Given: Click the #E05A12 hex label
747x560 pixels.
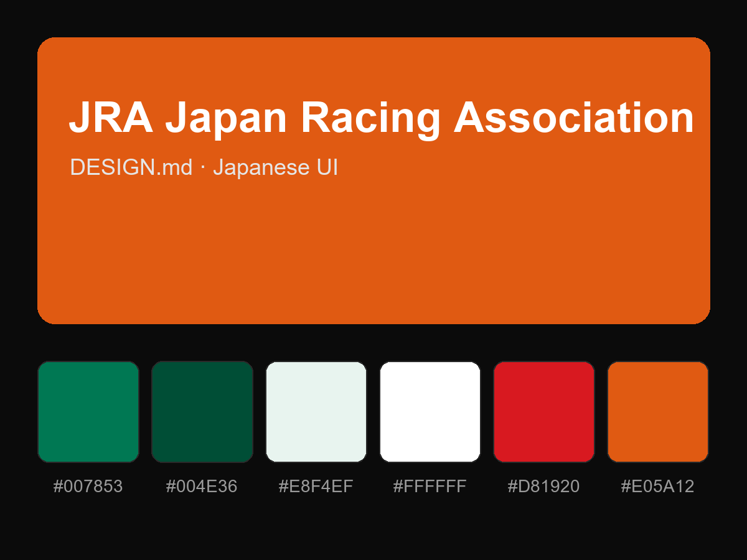Looking at the screenshot, I should (658, 487).
